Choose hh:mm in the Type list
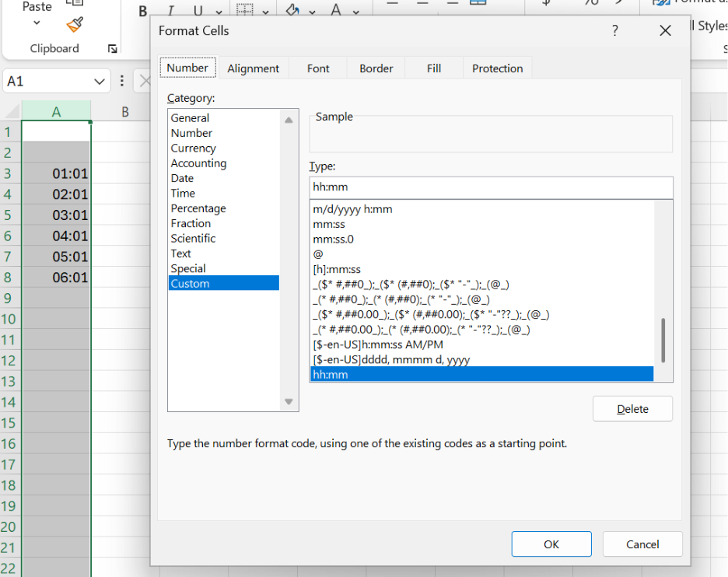 tap(482, 374)
